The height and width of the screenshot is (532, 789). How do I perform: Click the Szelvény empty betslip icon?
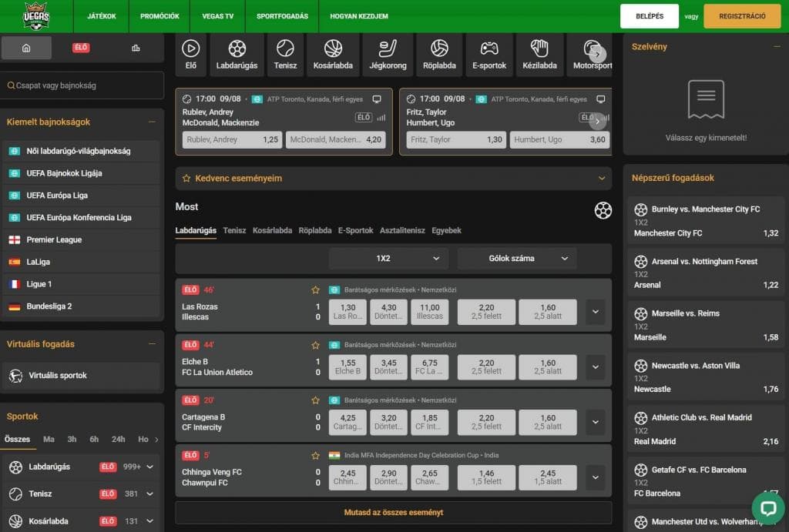click(x=706, y=99)
